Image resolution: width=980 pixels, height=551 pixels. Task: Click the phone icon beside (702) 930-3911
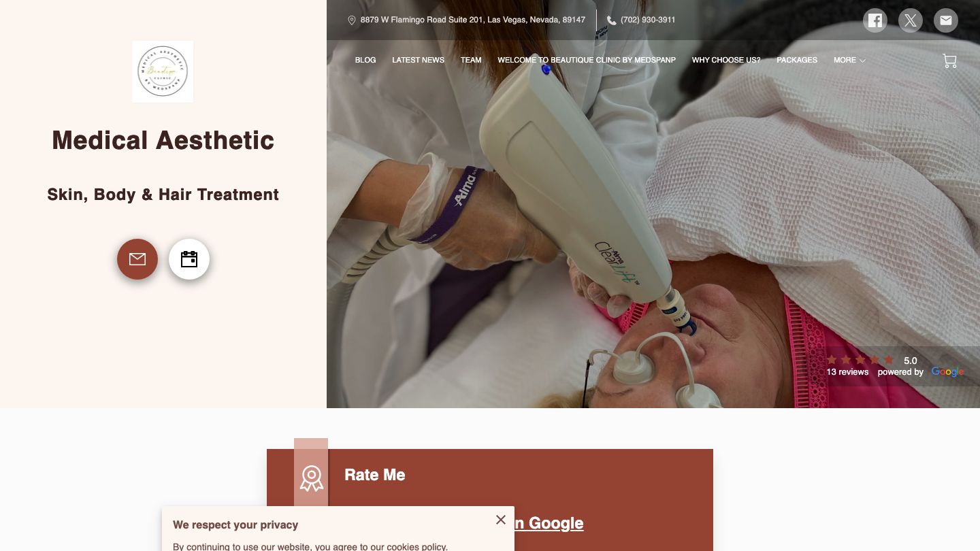pos(612,20)
